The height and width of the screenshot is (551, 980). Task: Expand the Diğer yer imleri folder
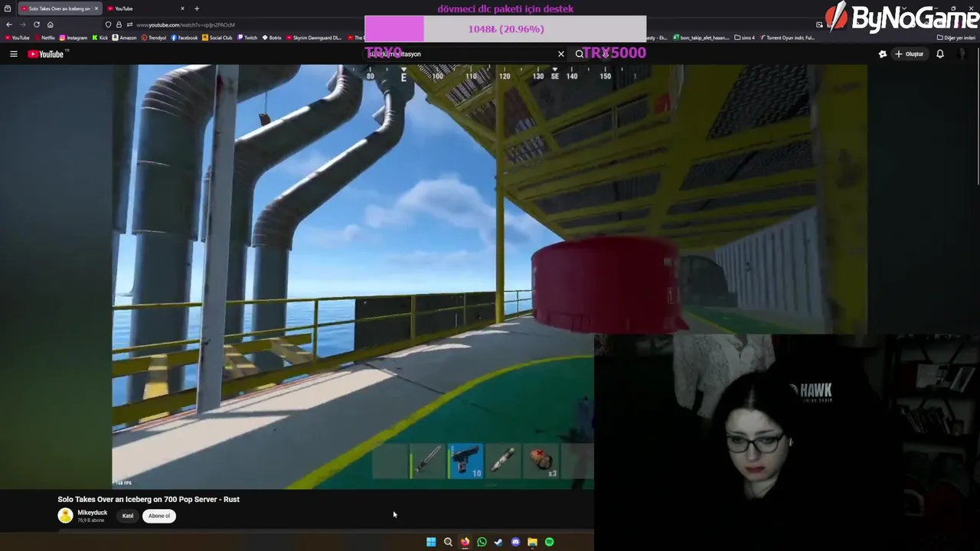coord(956,37)
